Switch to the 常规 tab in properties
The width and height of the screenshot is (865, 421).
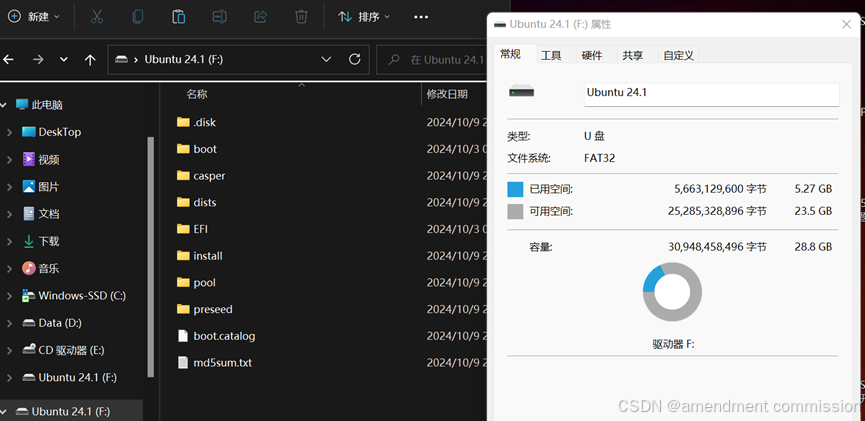coord(510,54)
